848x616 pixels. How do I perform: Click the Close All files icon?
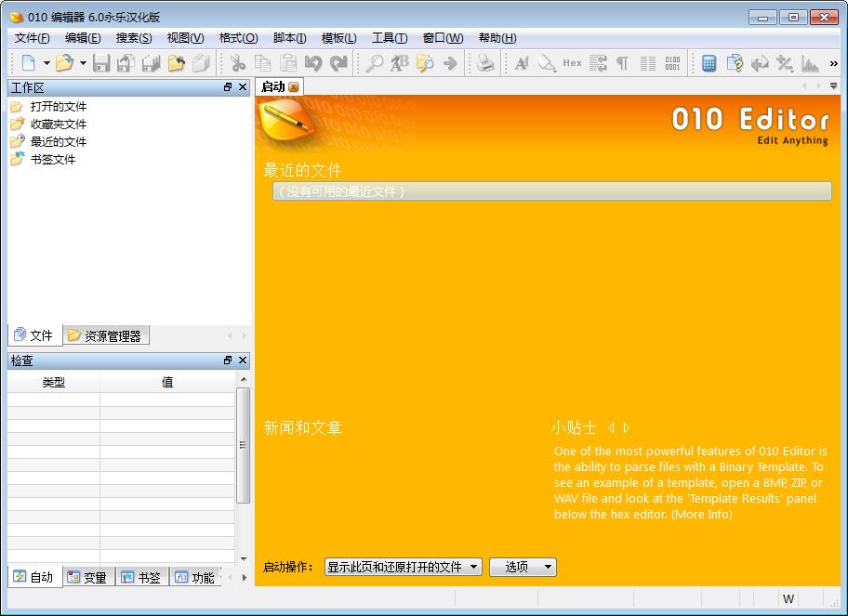coord(201,63)
